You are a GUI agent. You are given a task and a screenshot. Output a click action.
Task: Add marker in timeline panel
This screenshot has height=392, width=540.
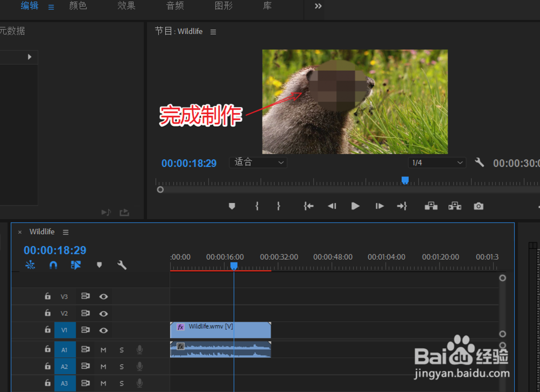99,265
